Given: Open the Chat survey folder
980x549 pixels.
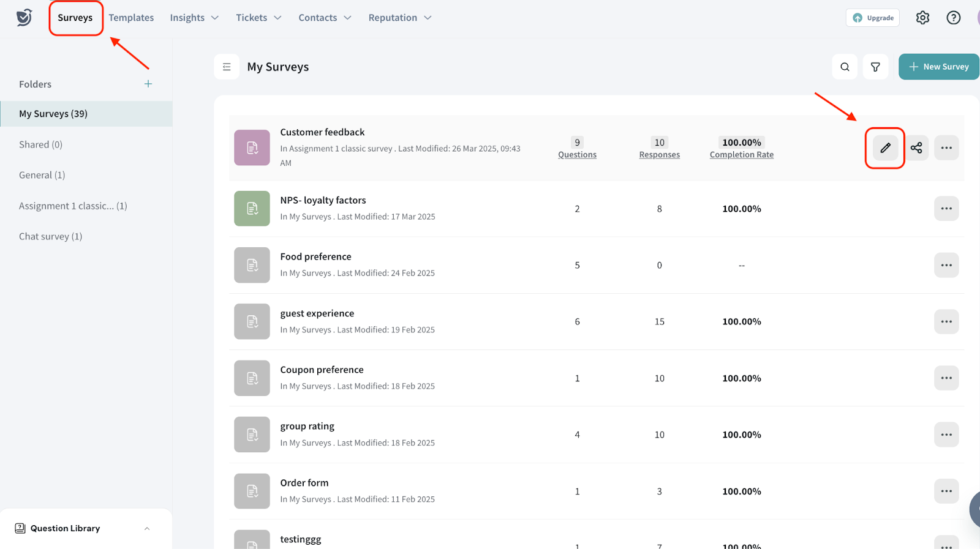Looking at the screenshot, I should tap(50, 236).
